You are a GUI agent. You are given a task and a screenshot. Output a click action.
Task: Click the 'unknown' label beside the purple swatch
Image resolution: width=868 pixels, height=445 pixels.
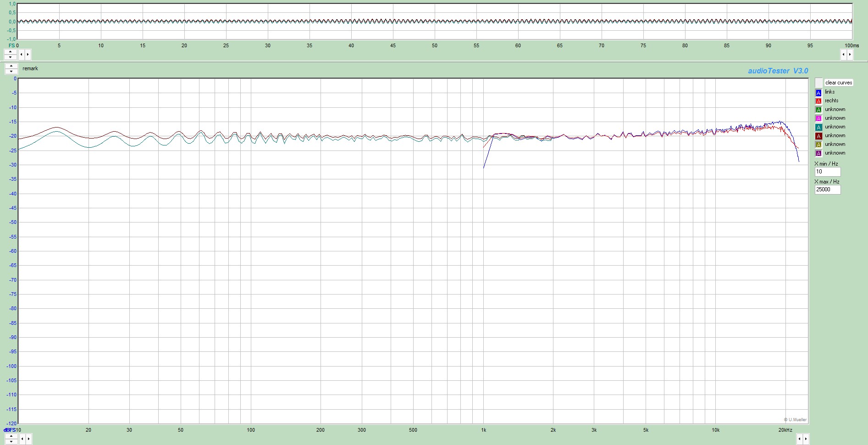[835, 153]
